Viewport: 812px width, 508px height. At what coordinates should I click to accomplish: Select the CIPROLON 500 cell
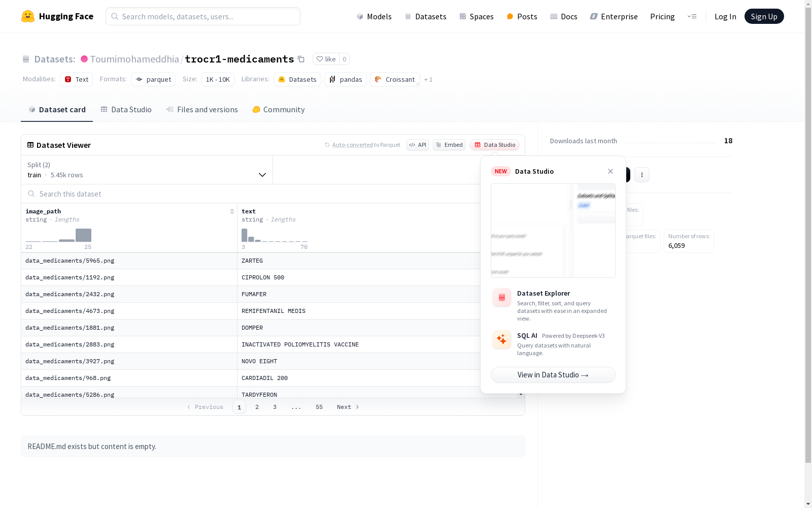click(359, 277)
